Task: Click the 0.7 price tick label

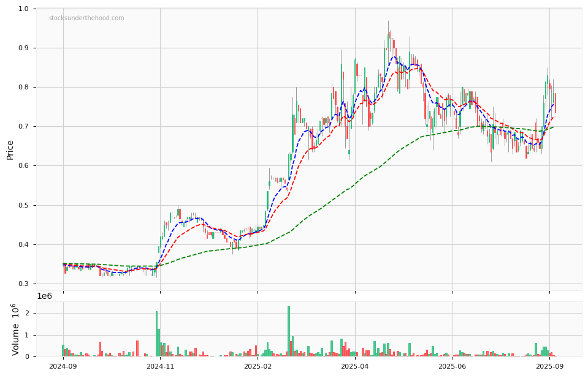Action: pos(24,127)
